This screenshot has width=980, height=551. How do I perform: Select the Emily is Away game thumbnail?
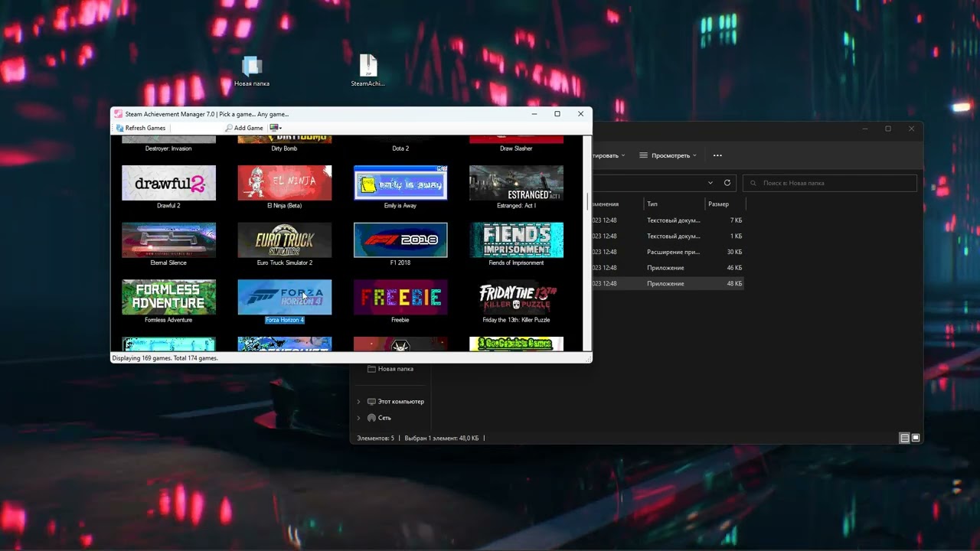coord(400,183)
